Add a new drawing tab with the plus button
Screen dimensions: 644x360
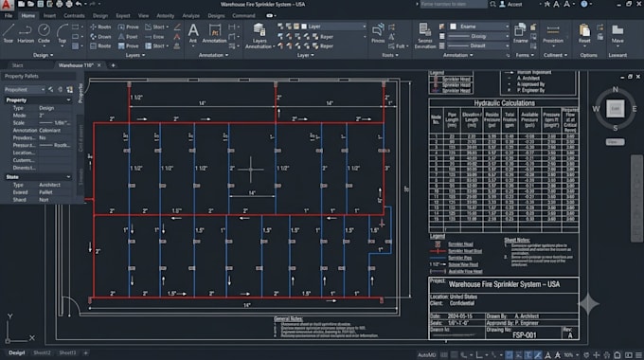click(x=113, y=65)
